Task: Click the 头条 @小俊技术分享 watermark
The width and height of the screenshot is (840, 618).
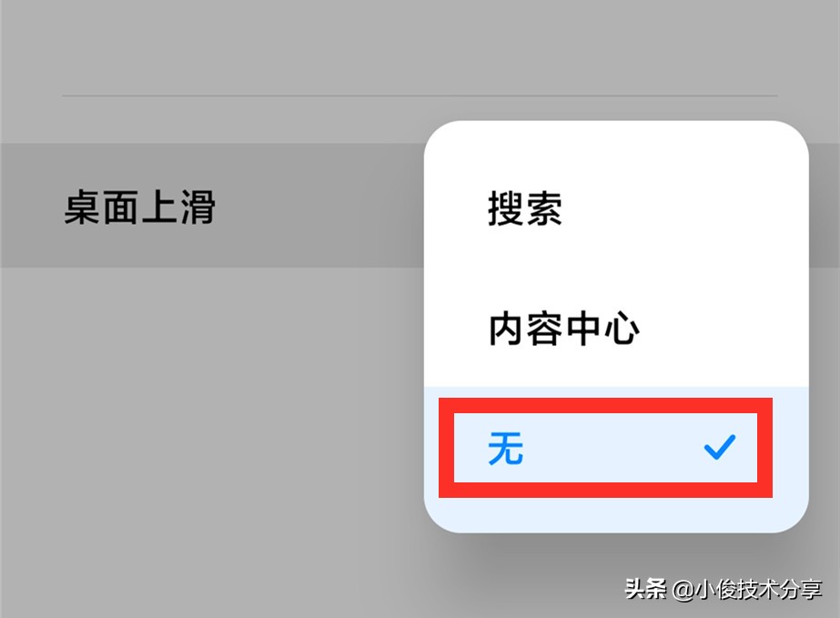Action: (x=723, y=589)
